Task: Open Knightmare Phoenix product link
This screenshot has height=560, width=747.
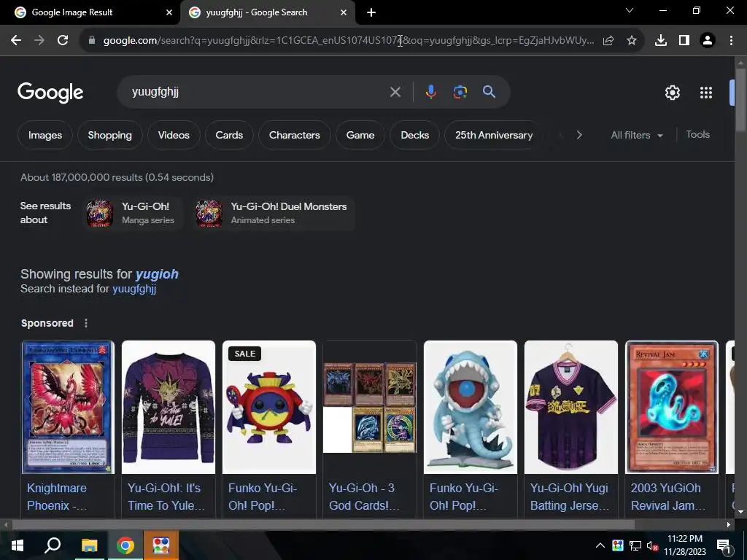Action: pos(57,497)
